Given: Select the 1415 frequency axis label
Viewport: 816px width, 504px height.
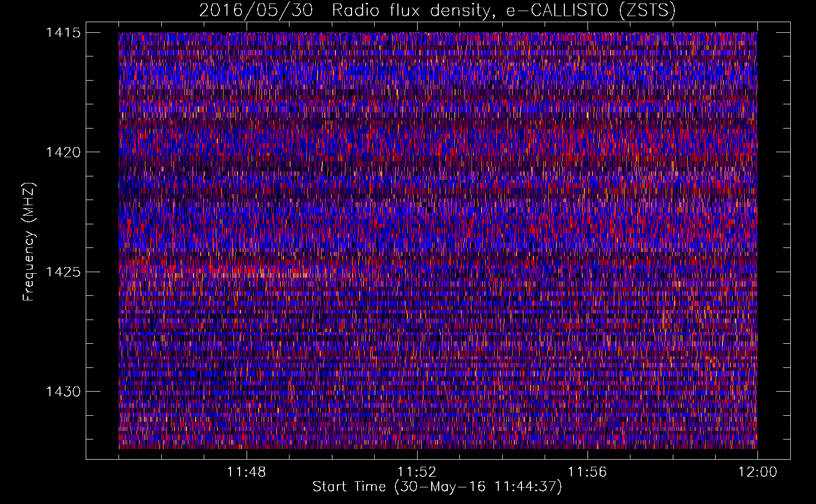Looking at the screenshot, I should point(63,33).
